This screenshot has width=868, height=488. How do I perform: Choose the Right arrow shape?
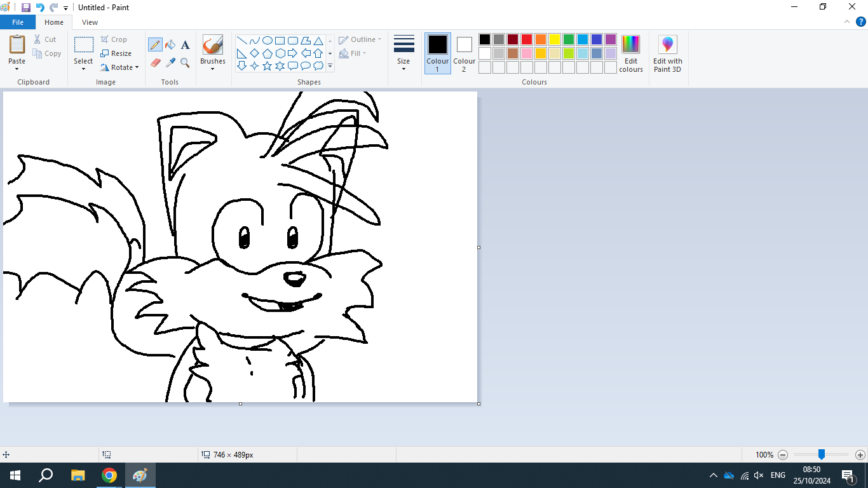(x=293, y=53)
